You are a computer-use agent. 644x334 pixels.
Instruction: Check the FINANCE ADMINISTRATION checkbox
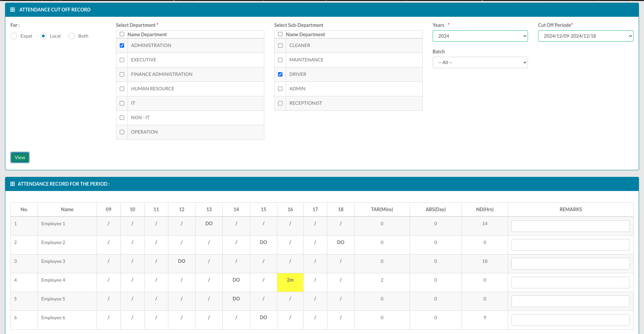pos(122,74)
